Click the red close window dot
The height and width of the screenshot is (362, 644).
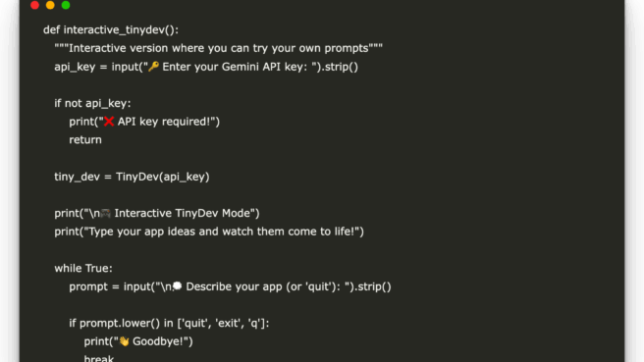35,5
